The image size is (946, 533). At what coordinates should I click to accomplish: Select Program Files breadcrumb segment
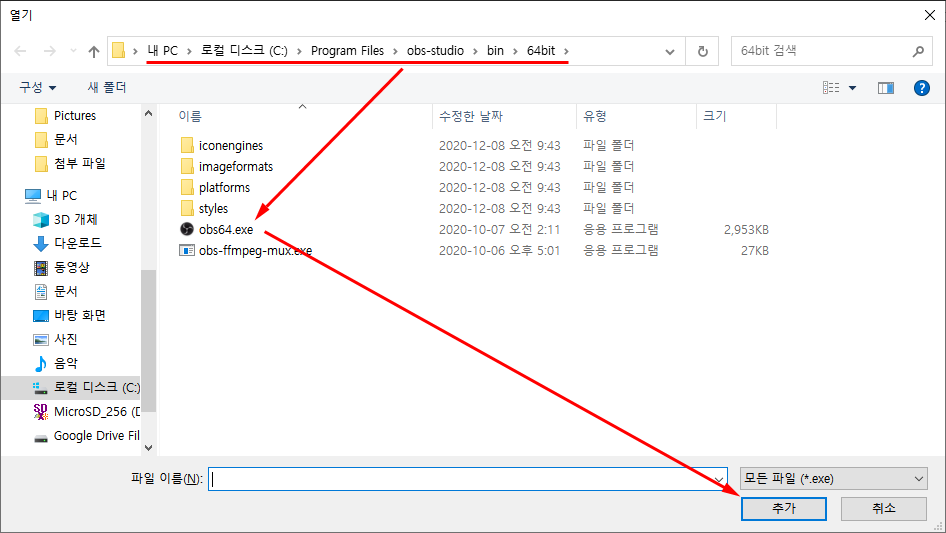coord(348,51)
